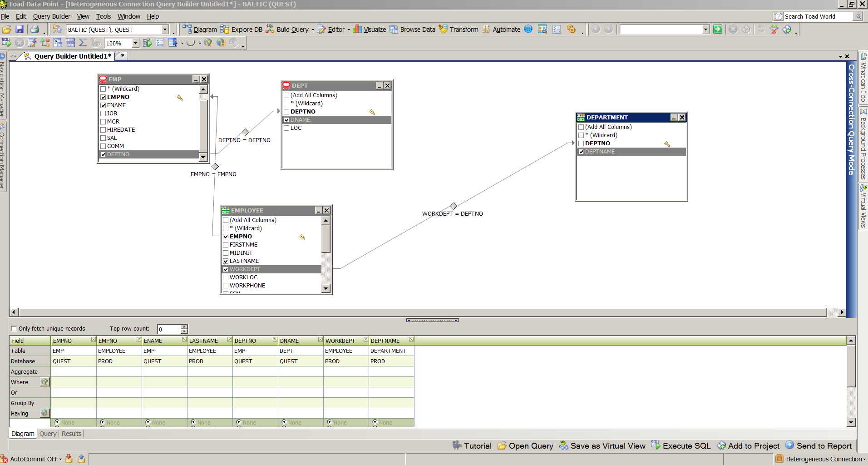Click the Having condition icon in grid row header
The image size is (868, 465).
[x=44, y=413]
